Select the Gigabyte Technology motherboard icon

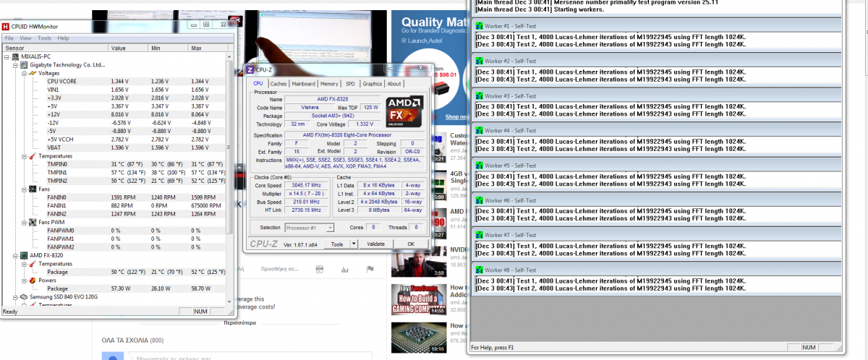pyautogui.click(x=24, y=64)
